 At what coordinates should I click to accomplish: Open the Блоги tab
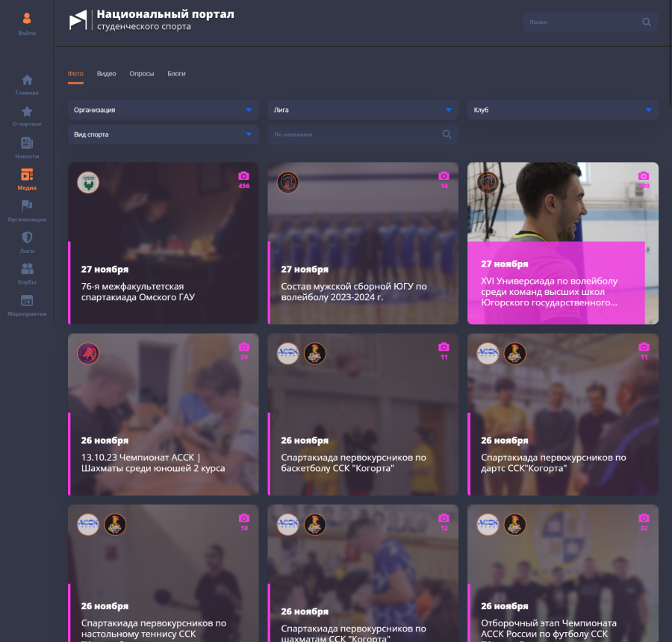176,74
